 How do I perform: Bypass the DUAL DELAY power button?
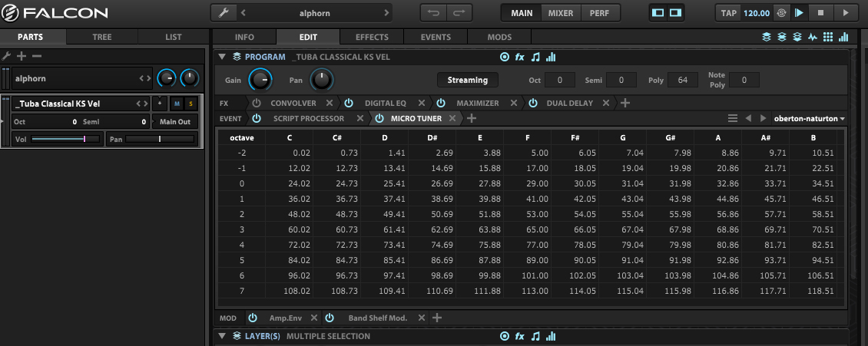[532, 103]
